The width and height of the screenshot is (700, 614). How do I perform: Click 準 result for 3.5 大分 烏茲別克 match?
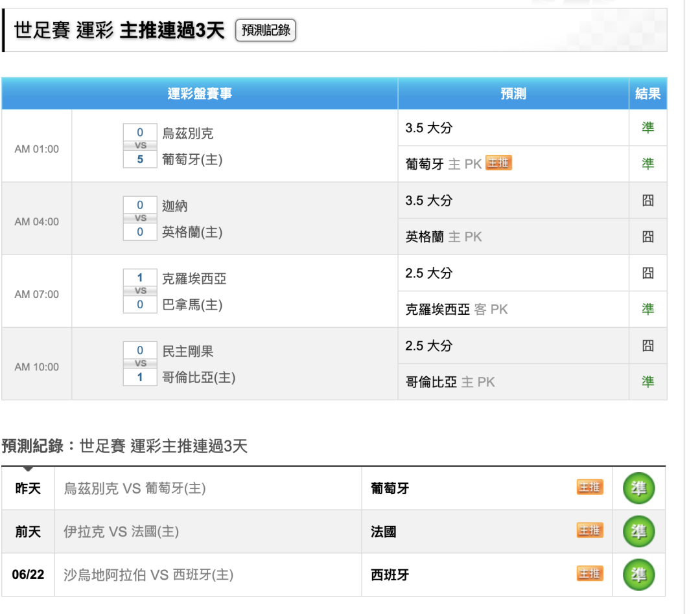pyautogui.click(x=647, y=128)
